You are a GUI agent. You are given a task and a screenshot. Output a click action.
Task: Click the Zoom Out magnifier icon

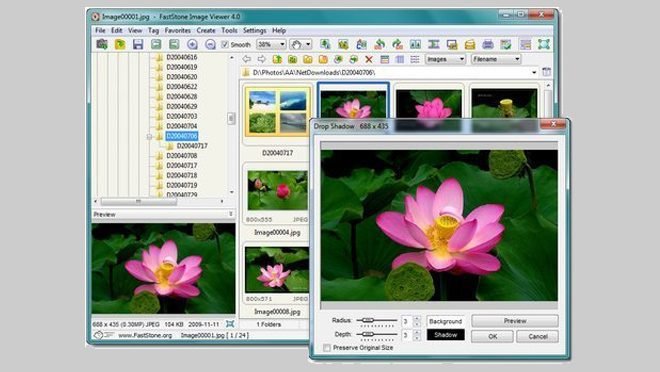pos(210,44)
